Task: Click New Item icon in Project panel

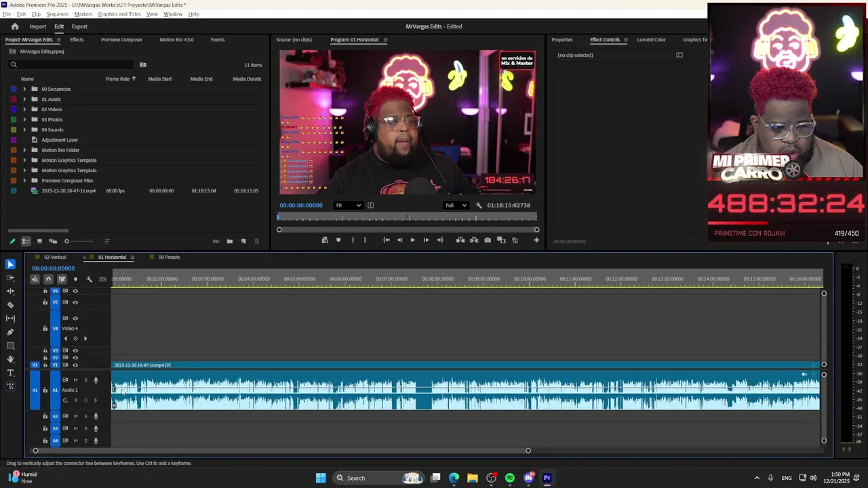Action: 243,241
